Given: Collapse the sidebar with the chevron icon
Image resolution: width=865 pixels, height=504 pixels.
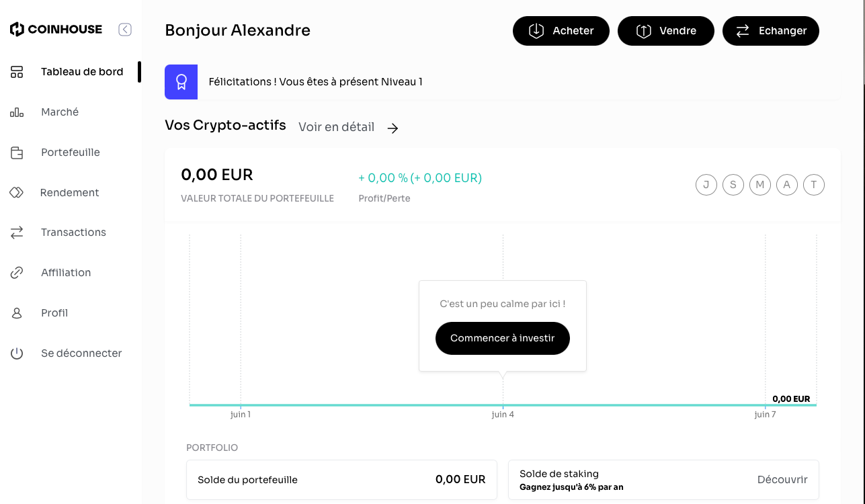Looking at the screenshot, I should pyautogui.click(x=125, y=30).
